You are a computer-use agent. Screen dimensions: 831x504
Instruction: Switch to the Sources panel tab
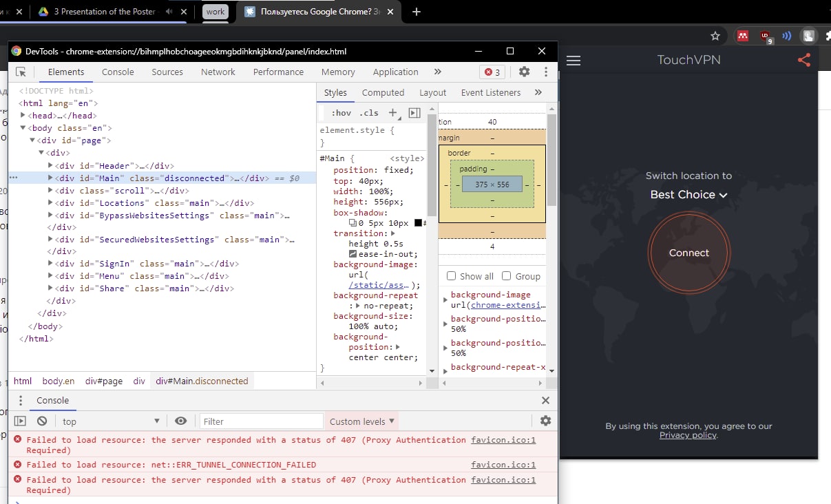tap(167, 72)
